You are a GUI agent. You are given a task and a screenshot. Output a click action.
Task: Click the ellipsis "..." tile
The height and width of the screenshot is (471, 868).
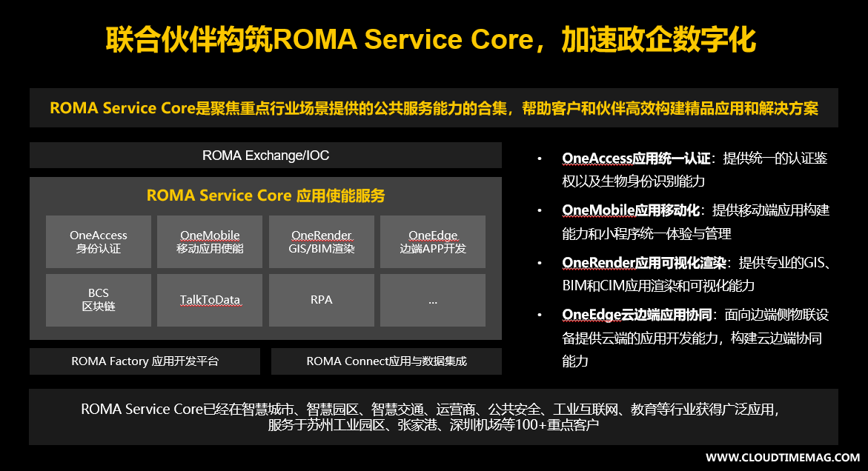tap(433, 300)
